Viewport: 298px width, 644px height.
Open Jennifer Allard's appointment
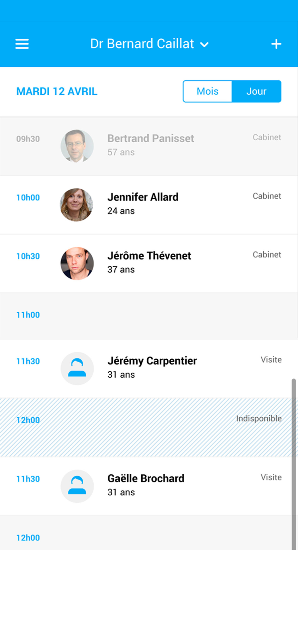tap(149, 205)
